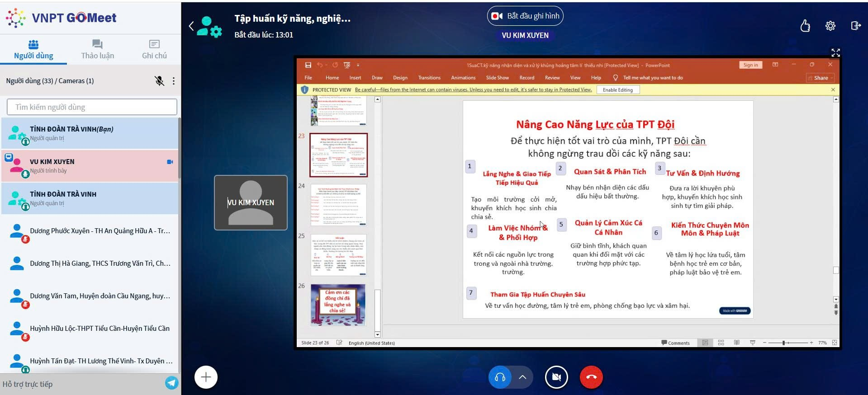This screenshot has width=868, height=395.
Task: Open the user list three-dot menu
Action: click(174, 81)
